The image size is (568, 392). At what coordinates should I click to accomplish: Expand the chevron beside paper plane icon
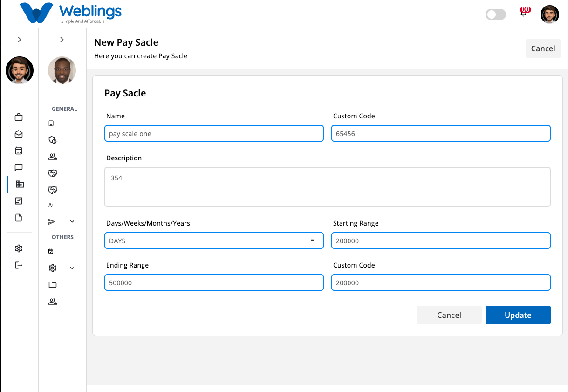click(72, 221)
